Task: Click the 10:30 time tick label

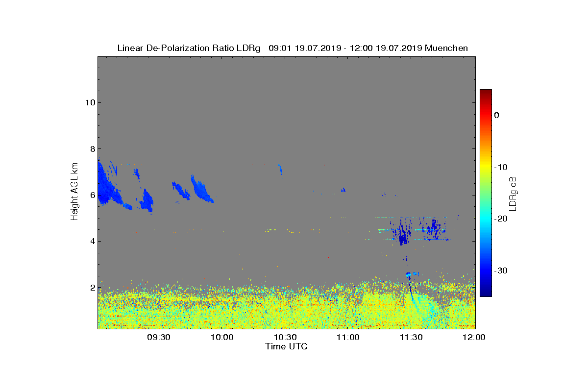Action: (285, 337)
